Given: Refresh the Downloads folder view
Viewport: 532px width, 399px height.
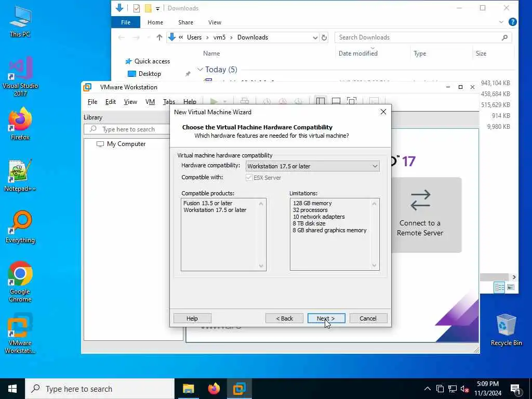Looking at the screenshot, I should pos(324,37).
